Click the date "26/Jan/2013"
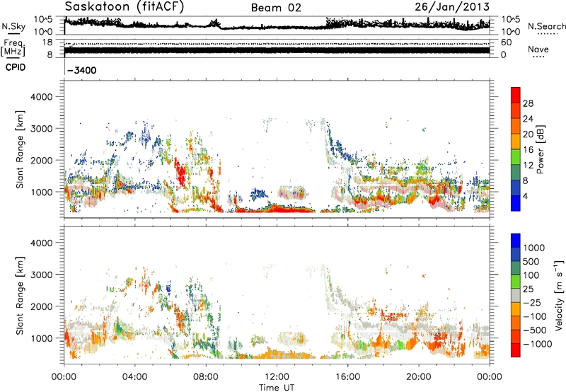The image size is (566, 392). click(x=452, y=7)
